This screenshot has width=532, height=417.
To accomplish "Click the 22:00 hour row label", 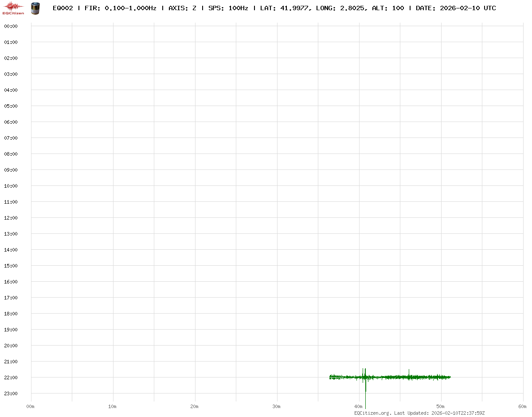I will [11, 378].
